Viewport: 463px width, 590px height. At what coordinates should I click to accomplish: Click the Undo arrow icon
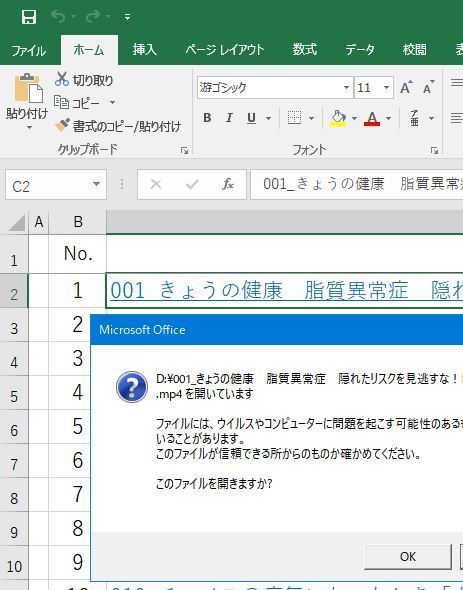[58, 16]
